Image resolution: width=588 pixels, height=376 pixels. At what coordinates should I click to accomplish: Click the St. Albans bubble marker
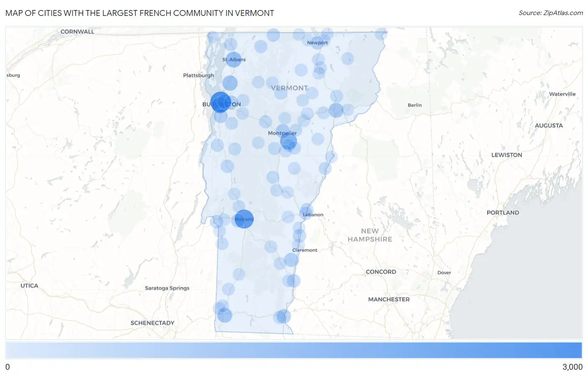(x=234, y=60)
